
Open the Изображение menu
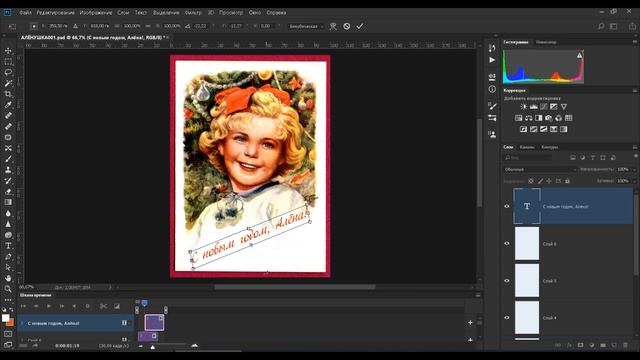(x=96, y=13)
